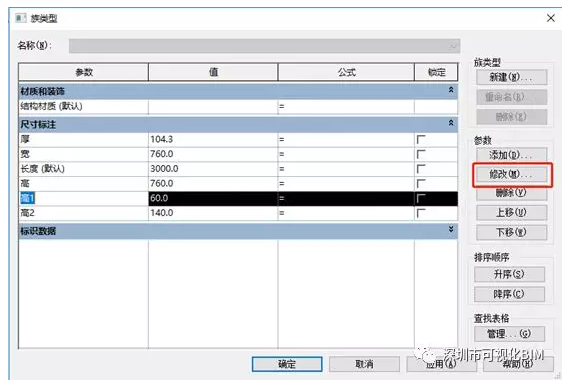Open help with 帮助(H) button
Image resolution: width=570 pixels, height=387 pixels.
[518, 364]
